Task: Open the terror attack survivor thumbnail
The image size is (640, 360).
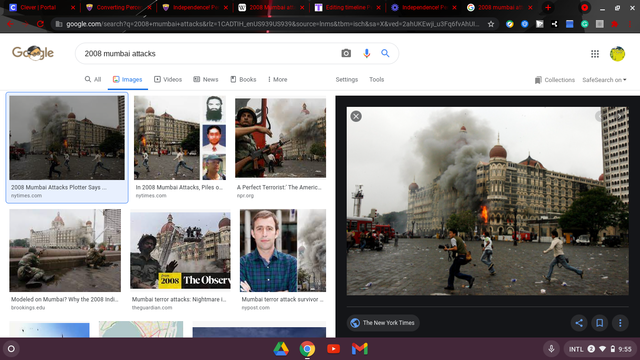Action: point(283,250)
